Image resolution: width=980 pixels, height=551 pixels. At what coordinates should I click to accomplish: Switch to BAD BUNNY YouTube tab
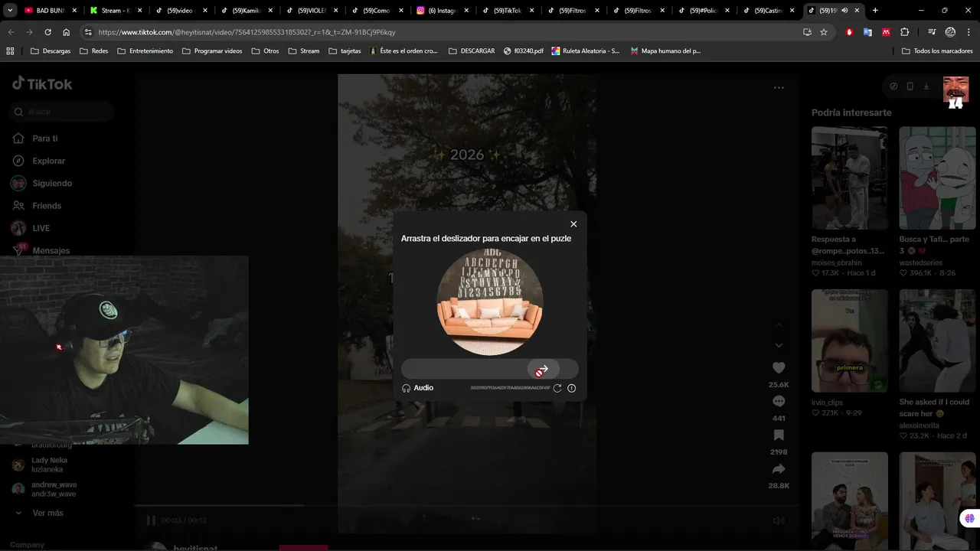pyautogui.click(x=50, y=11)
